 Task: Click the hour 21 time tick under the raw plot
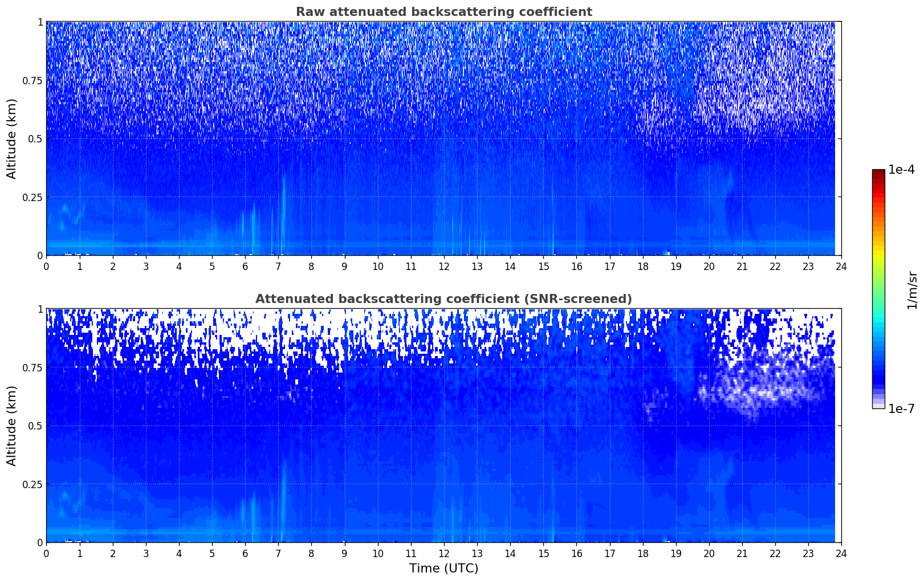point(742,266)
